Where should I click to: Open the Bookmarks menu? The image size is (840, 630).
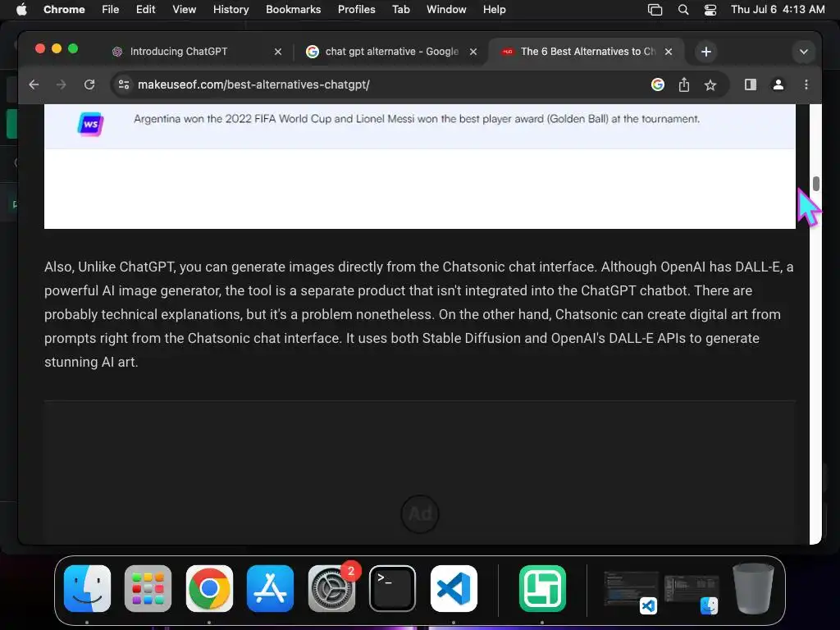293,9
